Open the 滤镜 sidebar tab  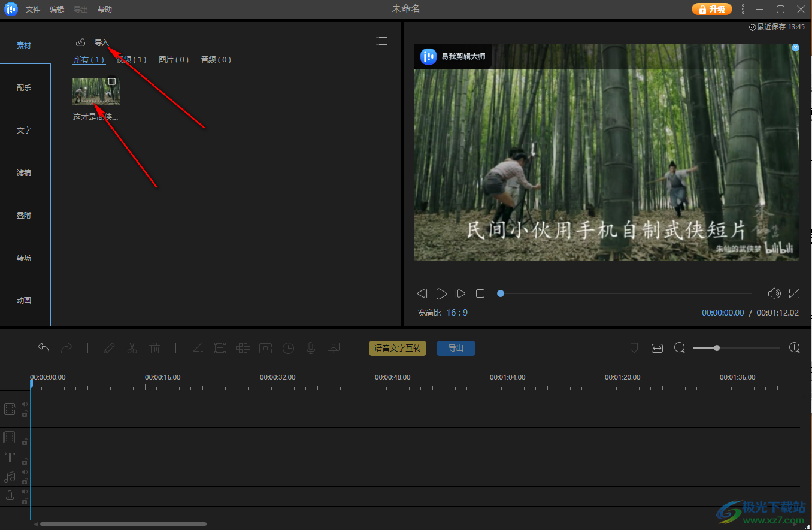pyautogui.click(x=24, y=172)
